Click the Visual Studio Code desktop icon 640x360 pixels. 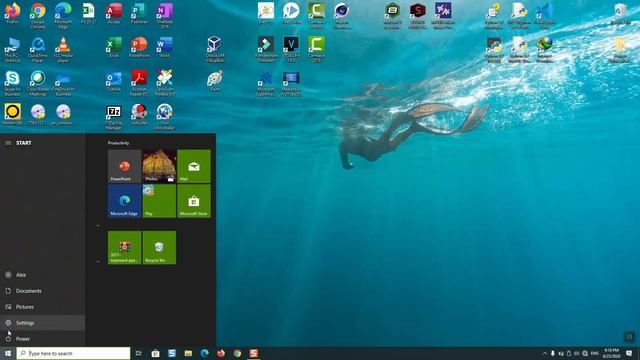(545, 16)
